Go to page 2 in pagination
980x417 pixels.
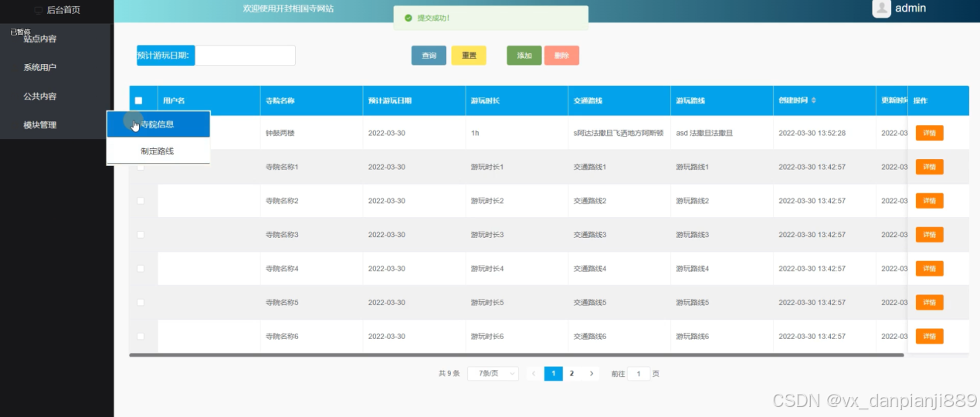[571, 374]
